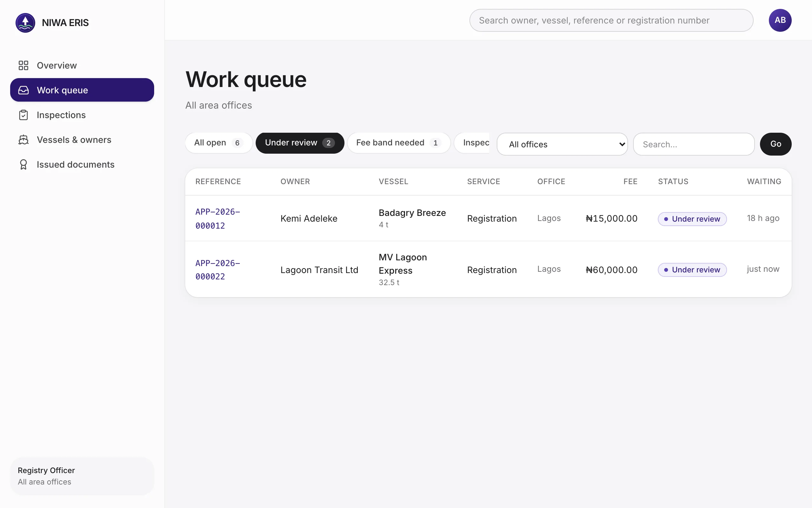Focus the queue Search... field
Screen dimensions: 812x508
pos(694,144)
